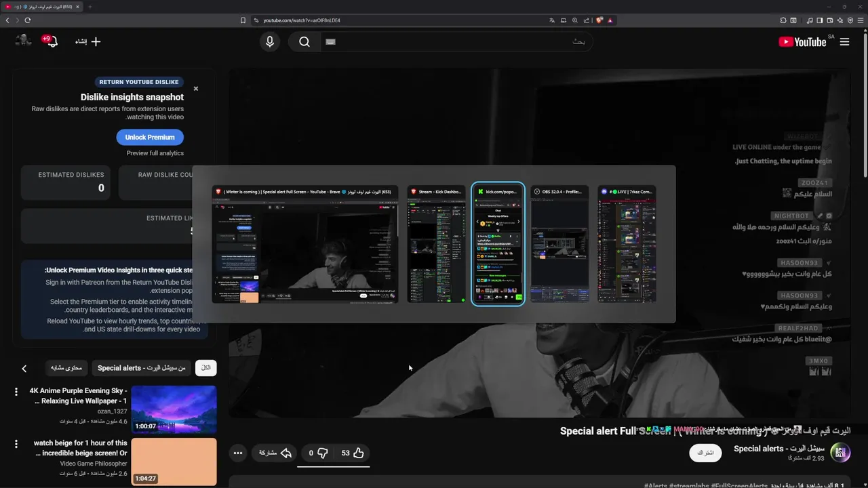The height and width of the screenshot is (488, 868).
Task: Open the Brave Shields lion icon
Action: [x=599, y=20]
